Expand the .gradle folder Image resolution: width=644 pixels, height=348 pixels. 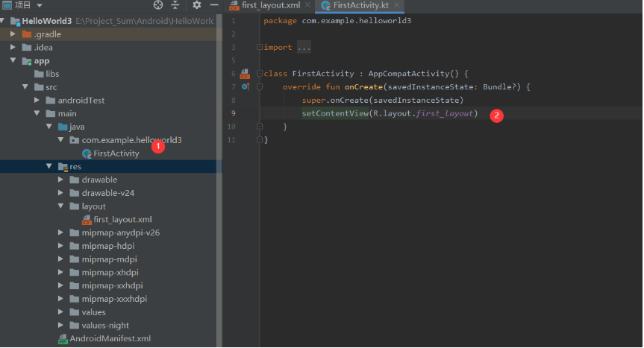tap(13, 34)
